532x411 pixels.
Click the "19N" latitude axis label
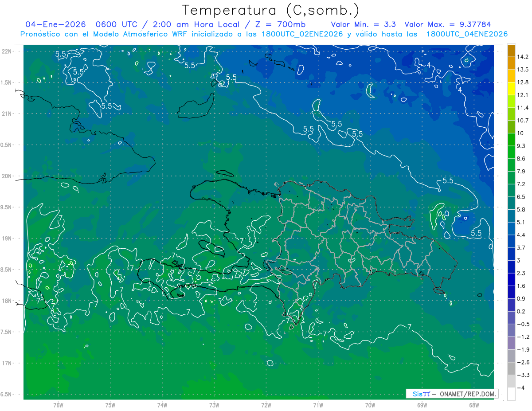pyautogui.click(x=8, y=238)
